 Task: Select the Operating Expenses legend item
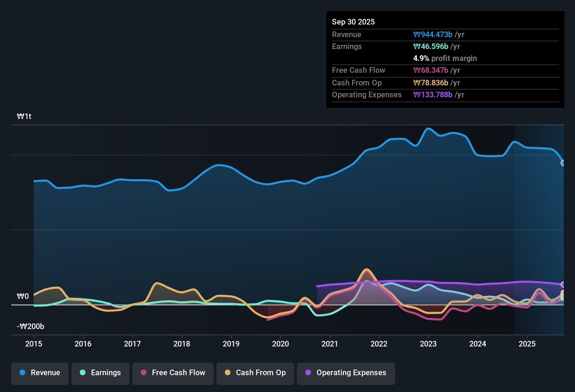point(346,373)
